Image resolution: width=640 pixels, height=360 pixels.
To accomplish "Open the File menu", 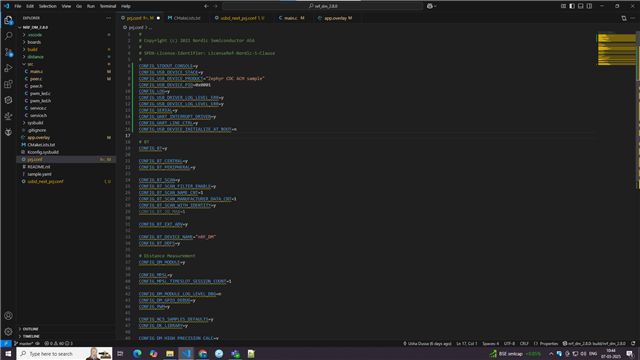I will click(x=18, y=6).
